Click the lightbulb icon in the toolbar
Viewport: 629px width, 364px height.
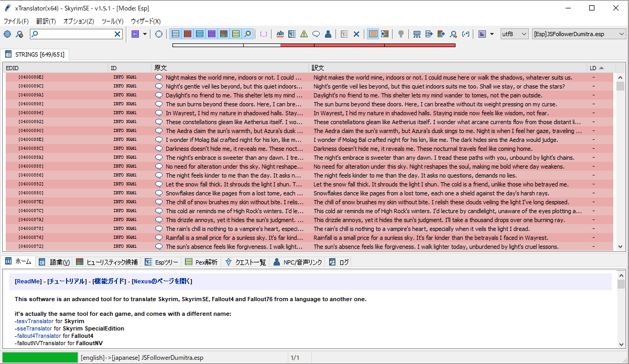pyautogui.click(x=401, y=34)
